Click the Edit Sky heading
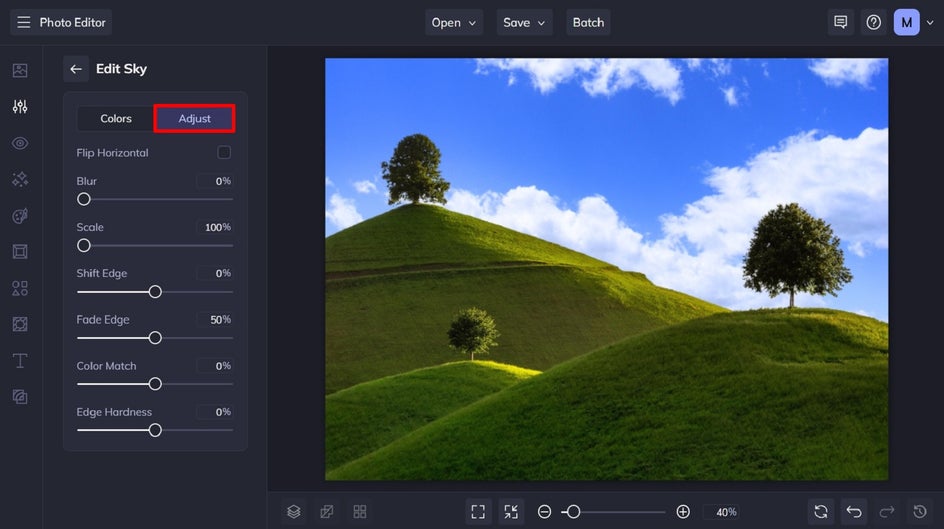 [121, 69]
